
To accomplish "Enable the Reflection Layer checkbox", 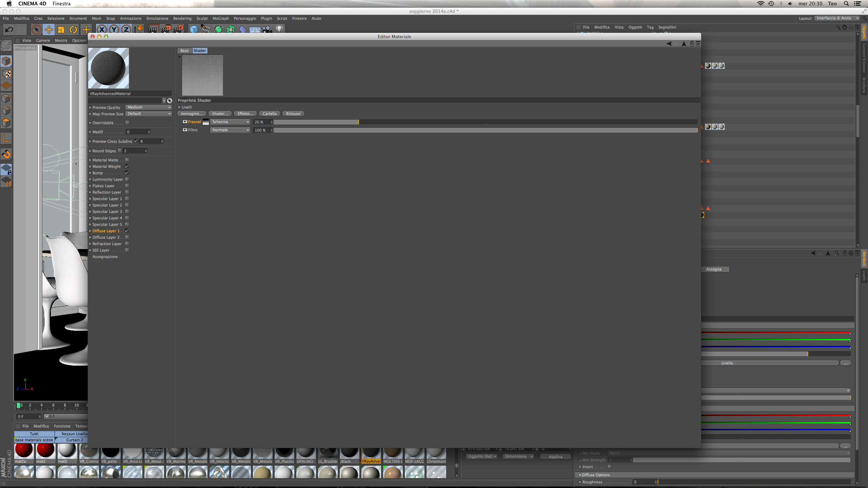I will tap(127, 192).
